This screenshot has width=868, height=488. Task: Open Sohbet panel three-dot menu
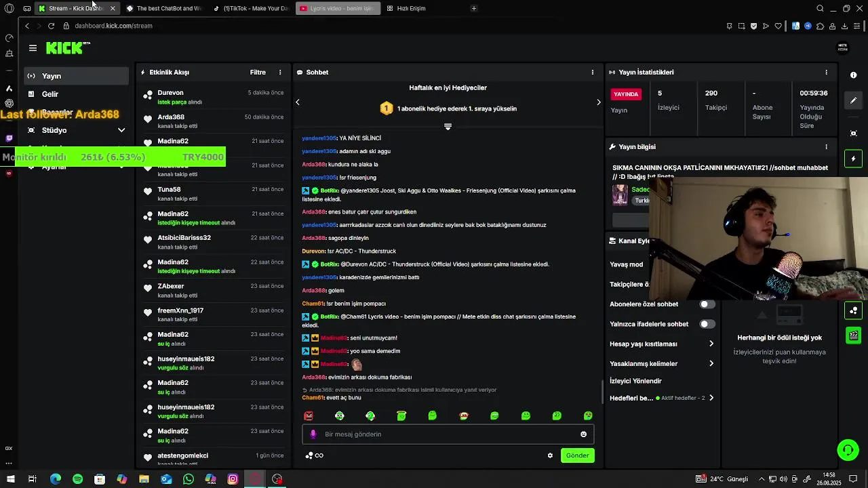(x=593, y=73)
